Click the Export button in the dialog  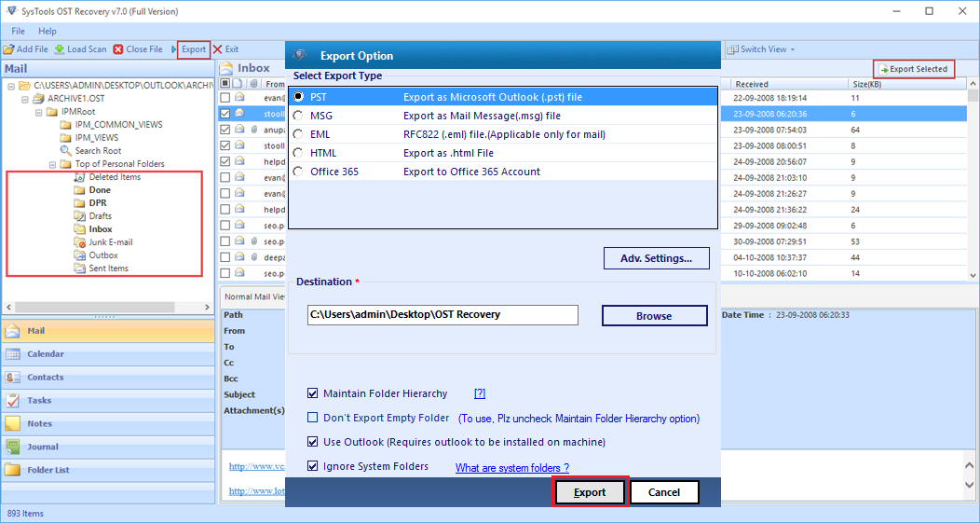[590, 492]
